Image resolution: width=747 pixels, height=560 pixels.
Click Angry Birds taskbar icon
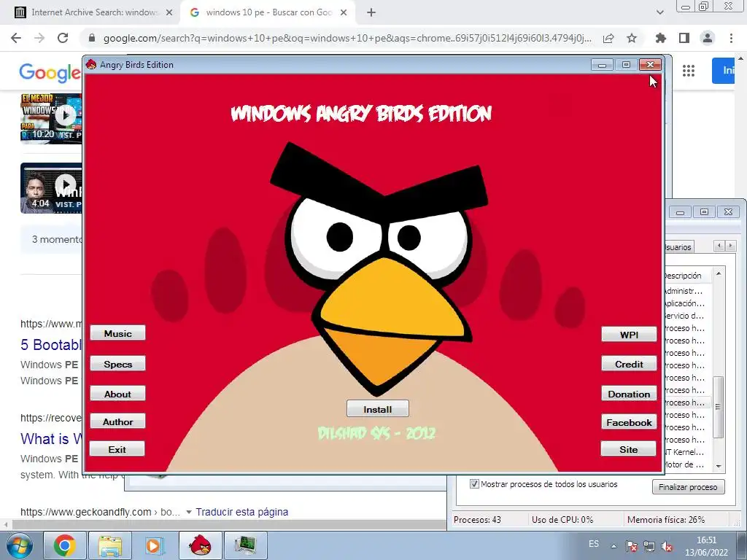200,545
